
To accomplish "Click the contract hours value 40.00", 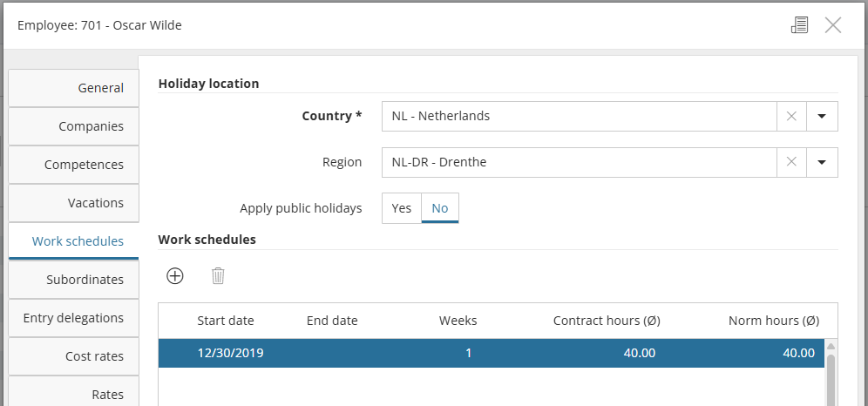I will pos(640,353).
